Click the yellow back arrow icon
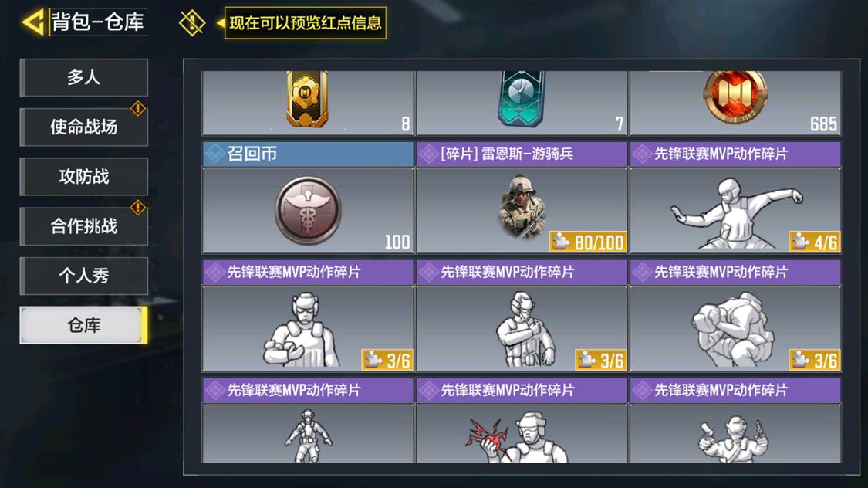868x488 pixels. click(32, 22)
